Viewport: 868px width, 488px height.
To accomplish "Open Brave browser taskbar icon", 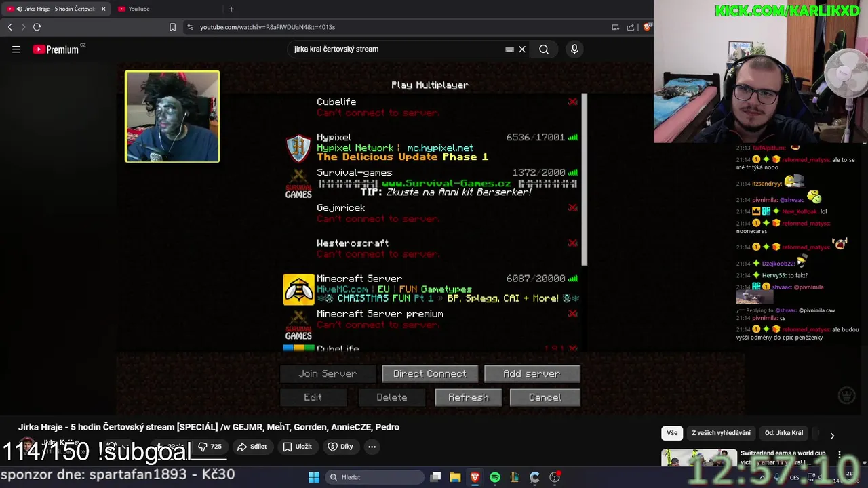I will coord(475,477).
